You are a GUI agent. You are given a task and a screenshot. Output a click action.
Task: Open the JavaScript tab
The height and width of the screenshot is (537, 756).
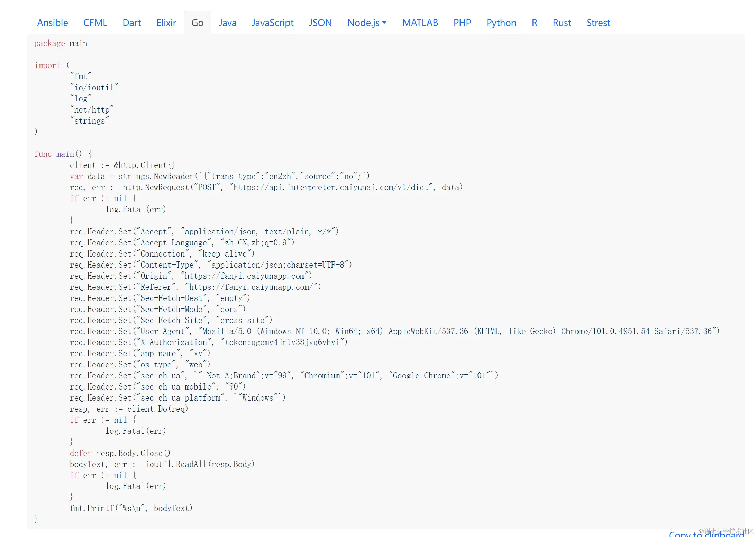click(272, 23)
